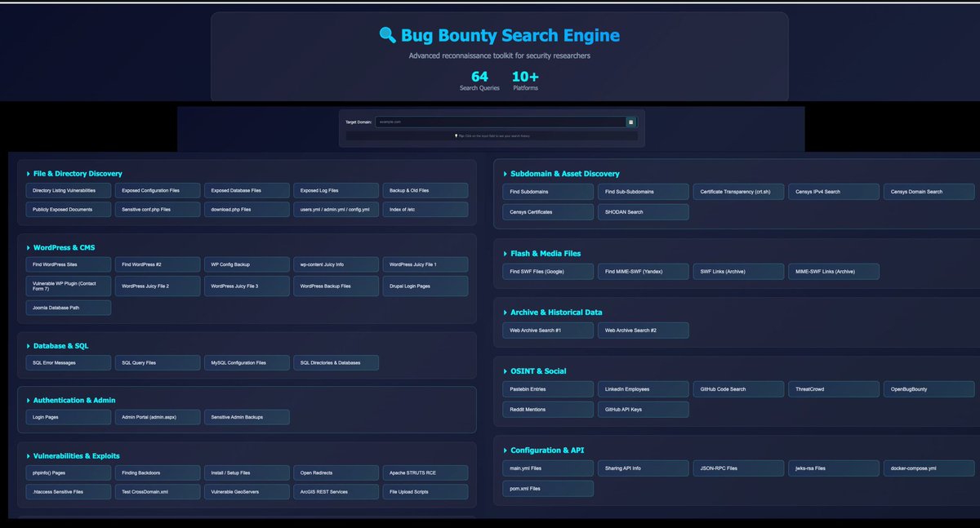Screen dimensions: 980x528
Task: Click the magnifying glass in the page title
Action: 388,35
